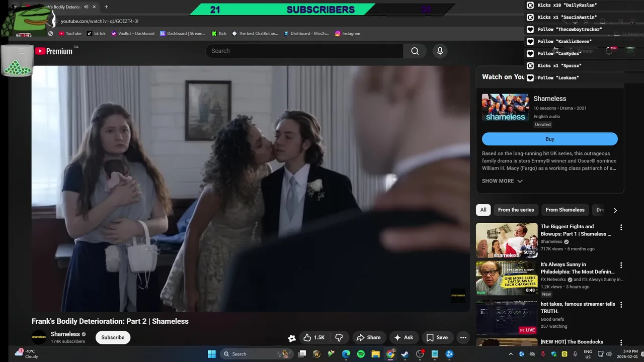Open hot takes live stream thumbnail

(x=507, y=318)
